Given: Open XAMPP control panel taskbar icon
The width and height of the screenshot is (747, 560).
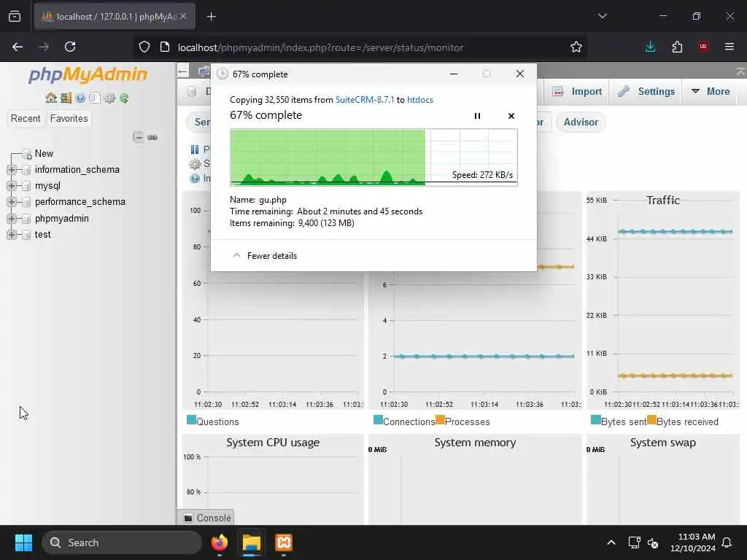Looking at the screenshot, I should coord(284,542).
